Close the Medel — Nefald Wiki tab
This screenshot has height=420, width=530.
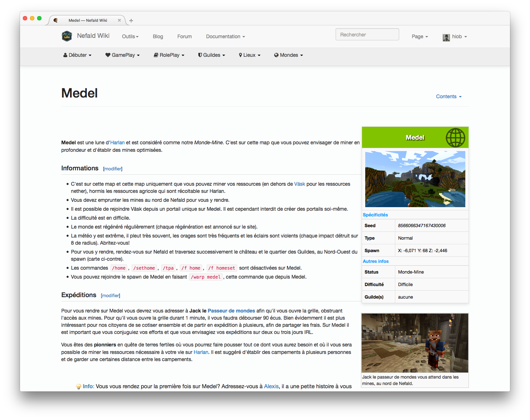(119, 20)
